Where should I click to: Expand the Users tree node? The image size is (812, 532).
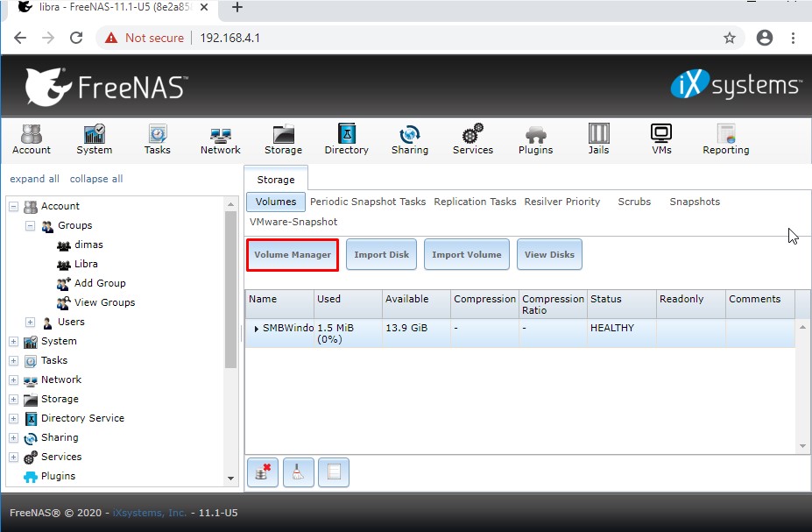click(x=30, y=322)
